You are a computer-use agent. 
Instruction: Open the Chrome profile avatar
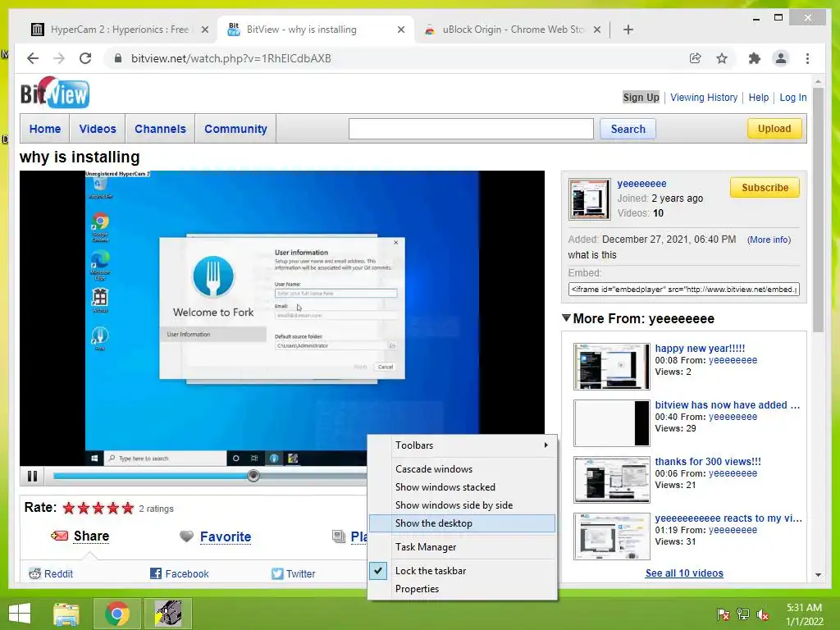(781, 58)
